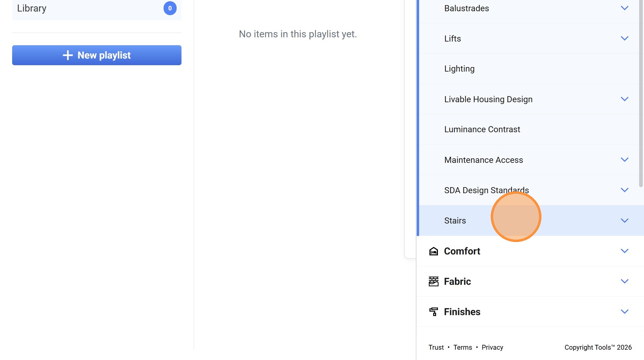This screenshot has width=644, height=360.
Task: Click the Library count badge
Action: coord(170,8)
